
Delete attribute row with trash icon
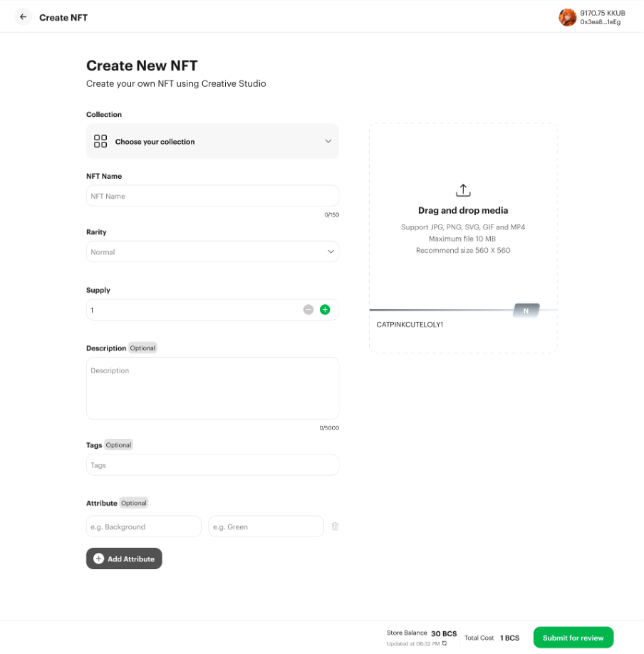click(335, 526)
